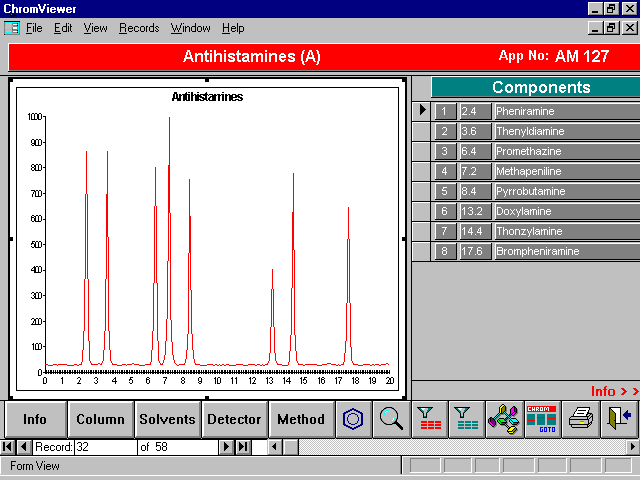Click the Thenyldiamine component name

coord(567,131)
